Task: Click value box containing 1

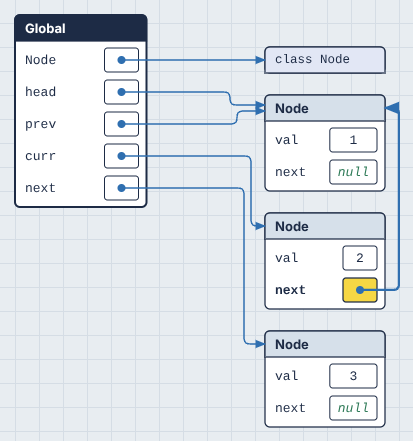Action: 353,140
